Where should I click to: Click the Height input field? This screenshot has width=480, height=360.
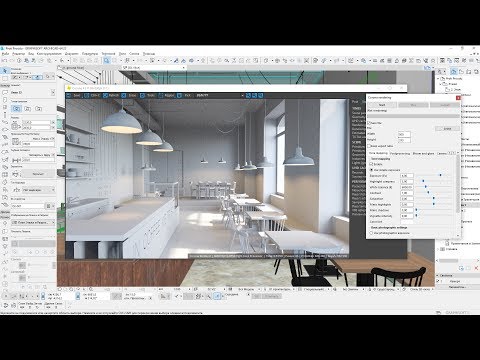[404, 140]
